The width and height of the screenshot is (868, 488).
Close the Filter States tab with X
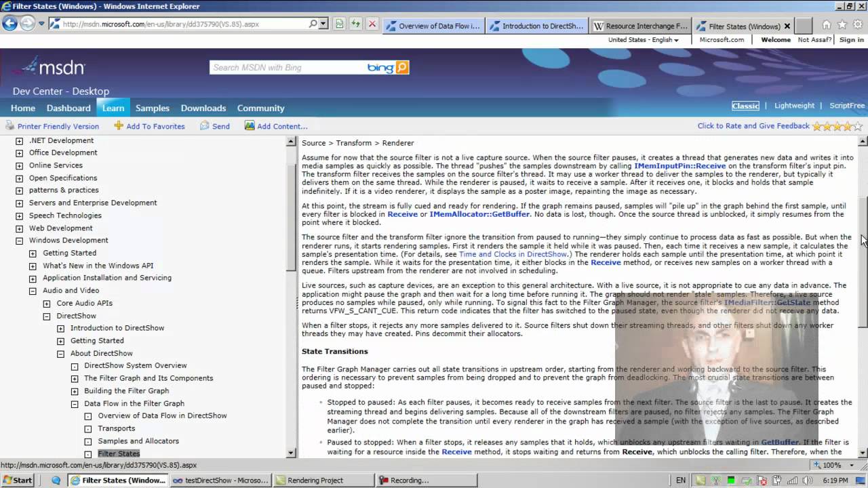pyautogui.click(x=787, y=26)
